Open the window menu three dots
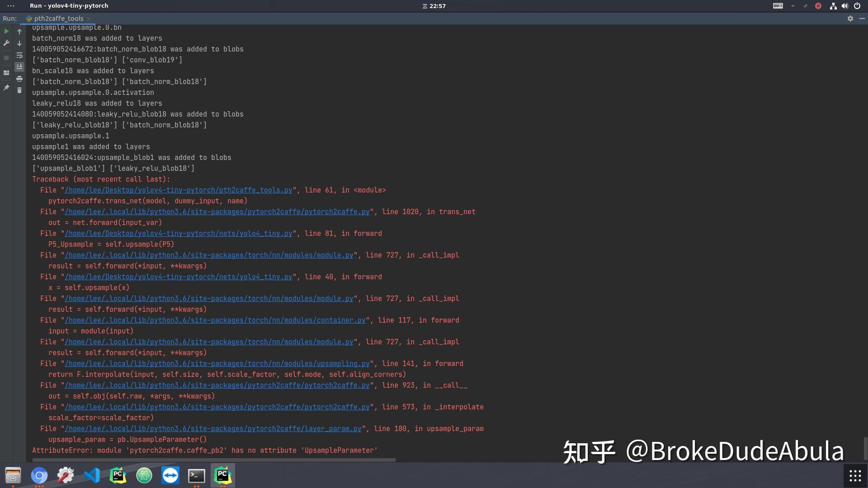 [11, 6]
